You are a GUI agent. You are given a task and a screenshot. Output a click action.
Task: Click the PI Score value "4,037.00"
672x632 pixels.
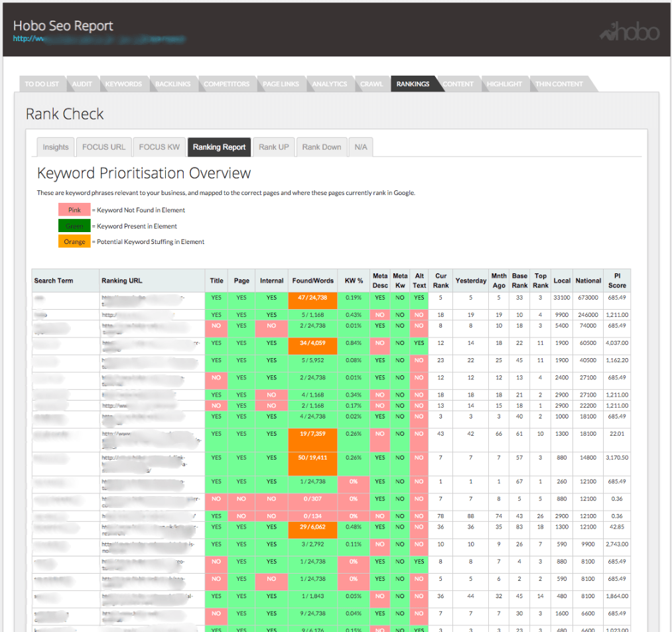(617, 343)
